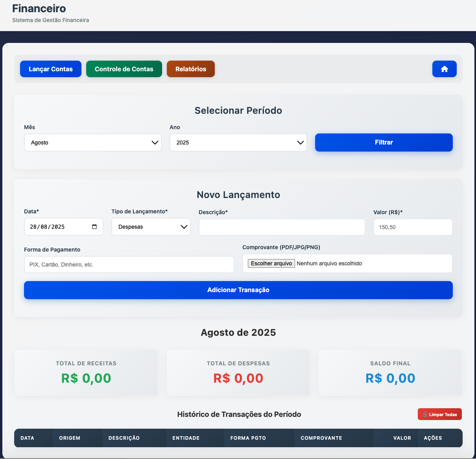
Task: Open Controle de Contas section
Action: pyautogui.click(x=124, y=69)
